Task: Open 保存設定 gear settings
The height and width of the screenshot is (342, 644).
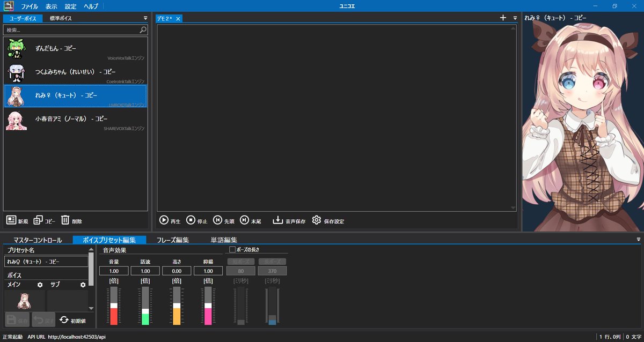Action: (317, 220)
